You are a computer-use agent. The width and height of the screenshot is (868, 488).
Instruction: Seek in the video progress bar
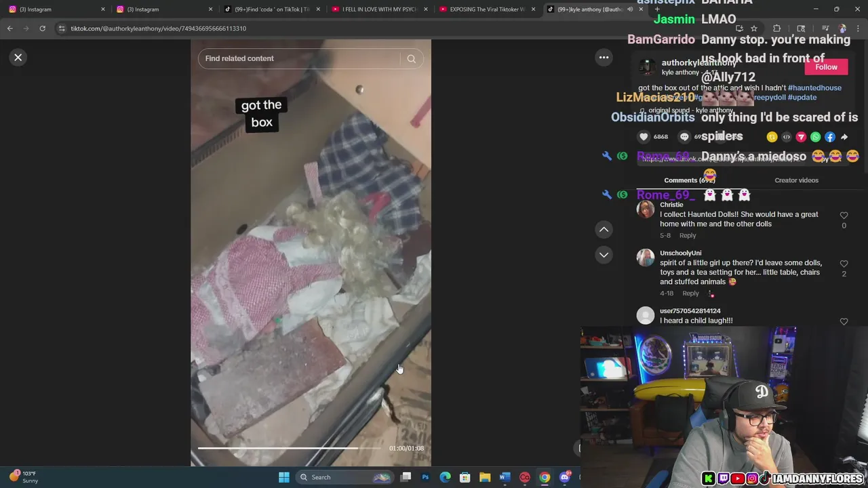click(x=289, y=449)
